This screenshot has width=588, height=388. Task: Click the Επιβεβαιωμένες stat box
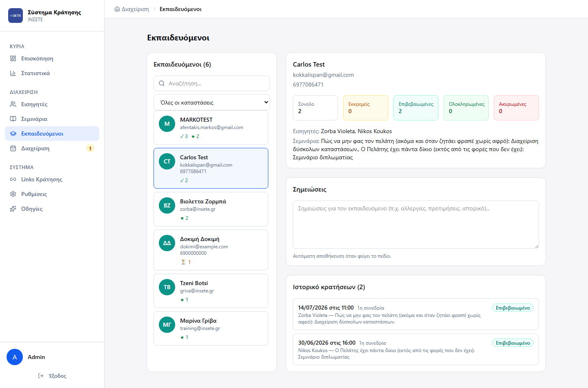(416, 108)
